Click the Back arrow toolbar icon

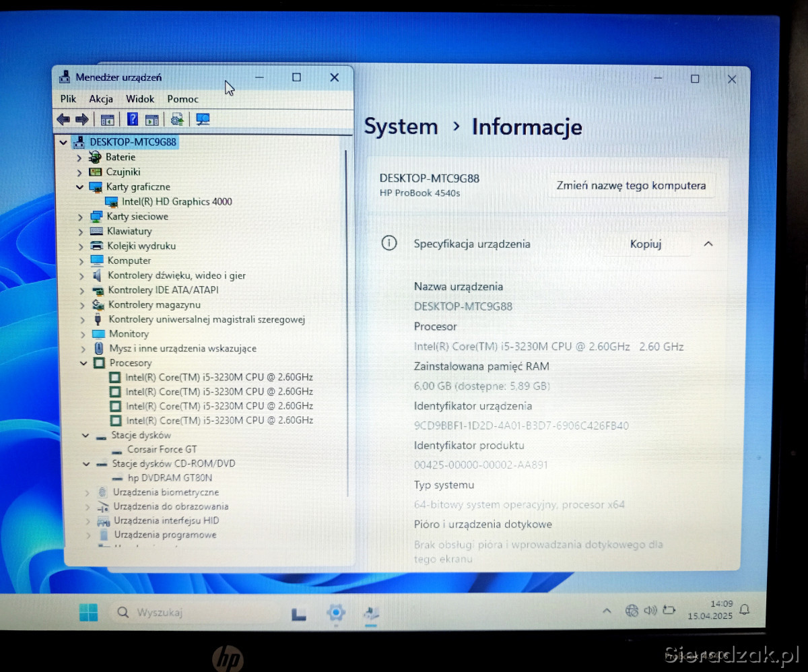[63, 120]
